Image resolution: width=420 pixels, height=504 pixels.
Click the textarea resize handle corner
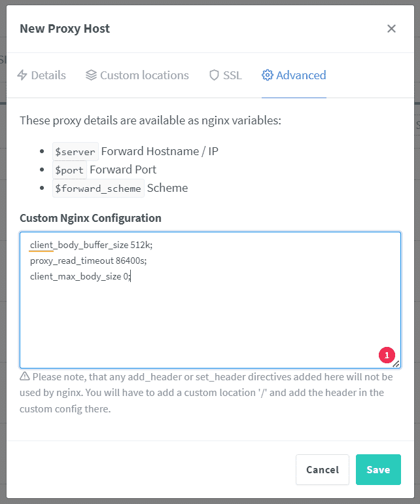click(396, 363)
